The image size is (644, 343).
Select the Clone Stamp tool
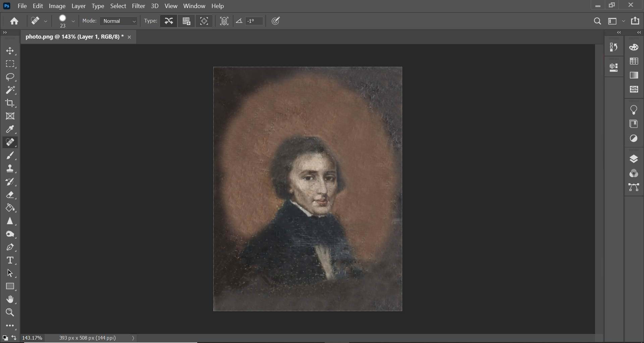coord(10,168)
